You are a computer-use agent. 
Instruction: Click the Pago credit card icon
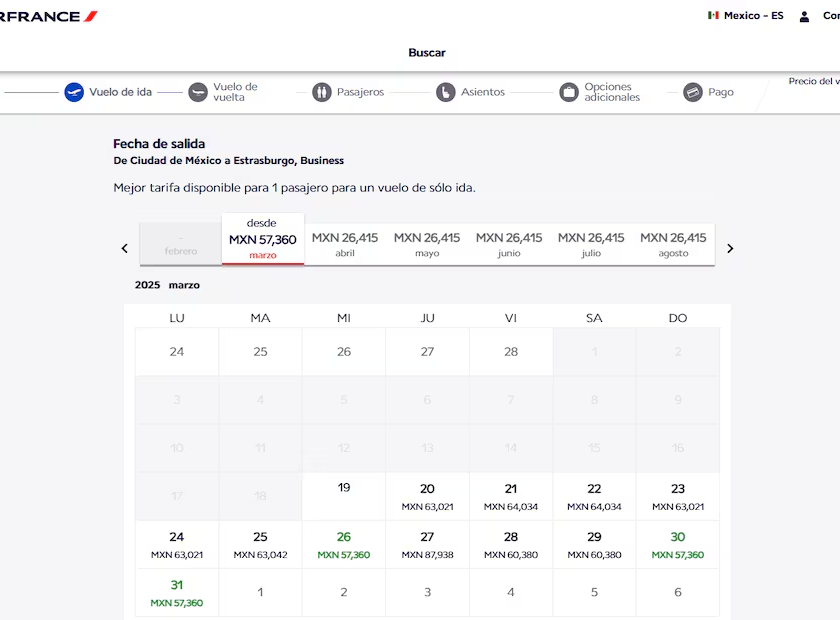[693, 92]
